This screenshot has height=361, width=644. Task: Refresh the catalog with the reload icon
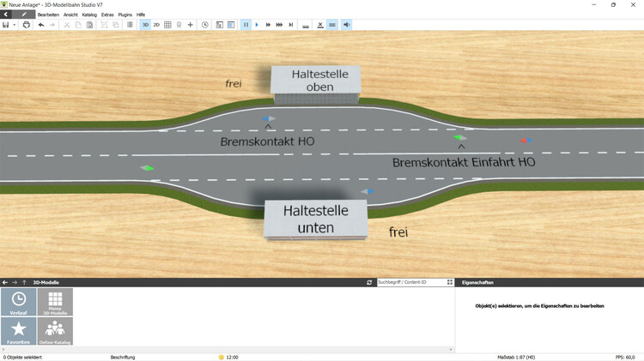pyautogui.click(x=369, y=282)
